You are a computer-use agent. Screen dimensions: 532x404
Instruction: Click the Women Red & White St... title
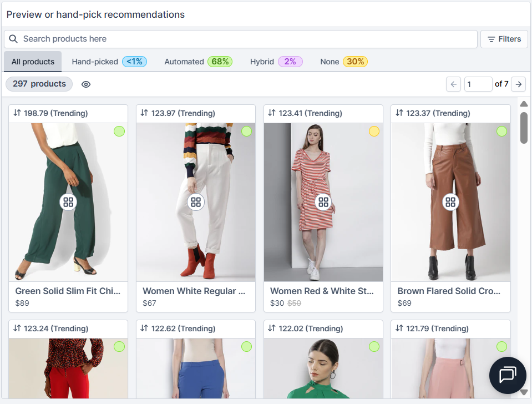pyautogui.click(x=322, y=291)
